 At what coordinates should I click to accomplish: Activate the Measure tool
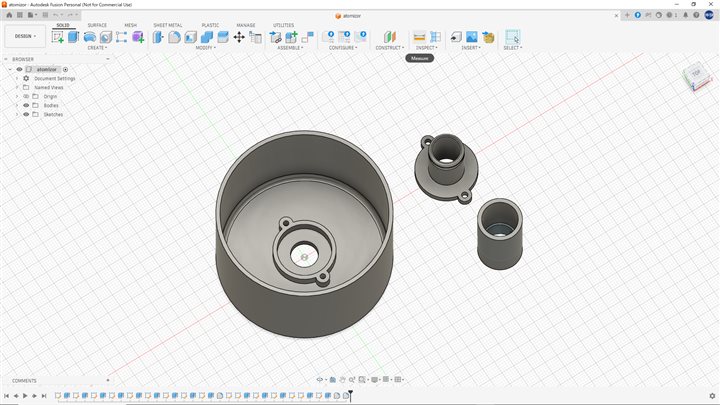(x=419, y=37)
